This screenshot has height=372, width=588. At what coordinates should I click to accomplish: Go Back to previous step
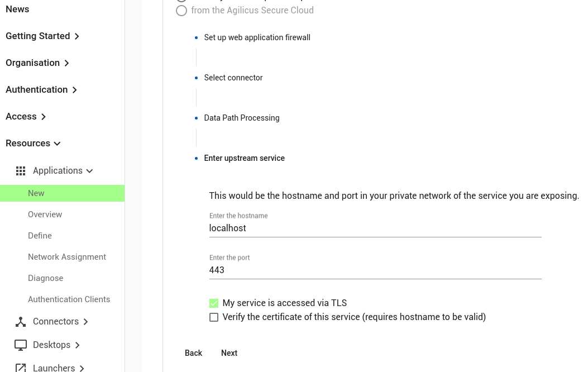click(x=193, y=353)
